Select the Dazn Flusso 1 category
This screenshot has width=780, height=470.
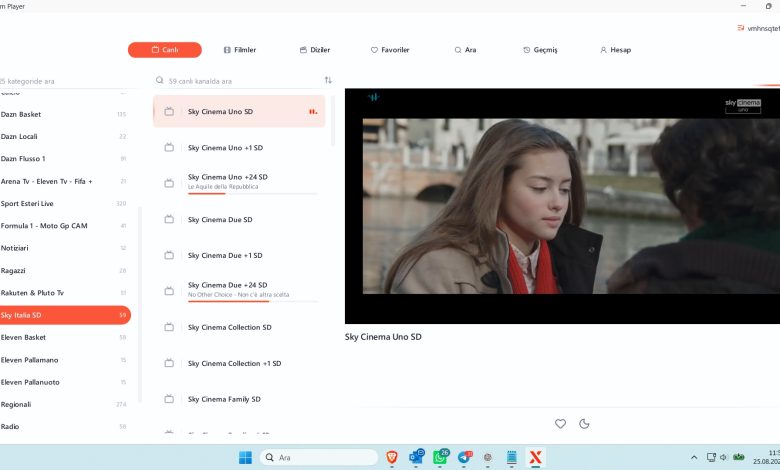tap(65, 159)
